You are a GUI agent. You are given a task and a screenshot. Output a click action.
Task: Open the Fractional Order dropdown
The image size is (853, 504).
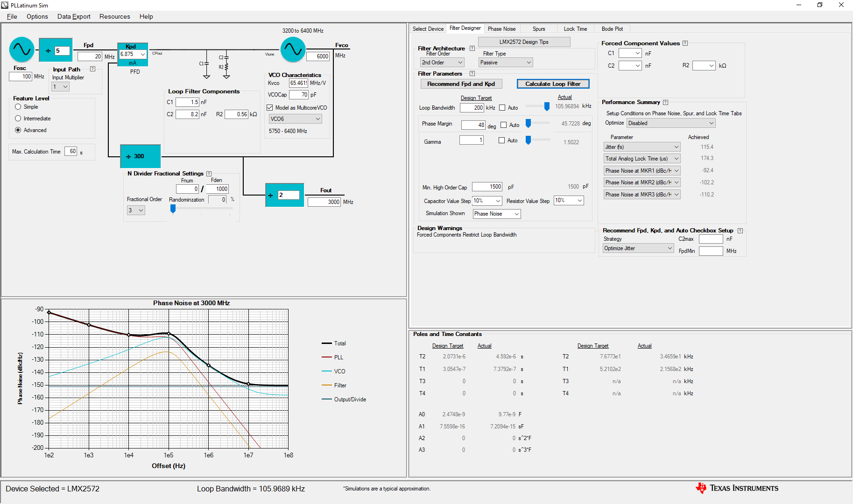136,210
